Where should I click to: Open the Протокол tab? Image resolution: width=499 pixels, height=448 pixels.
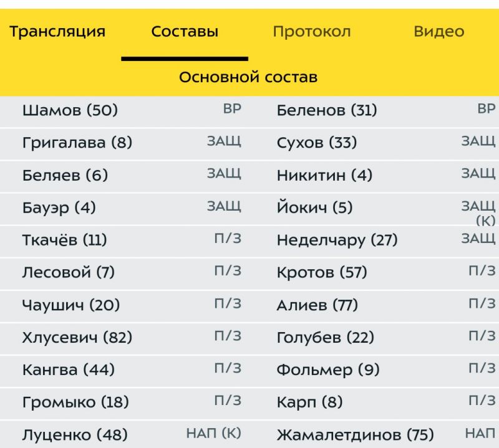pos(312,32)
